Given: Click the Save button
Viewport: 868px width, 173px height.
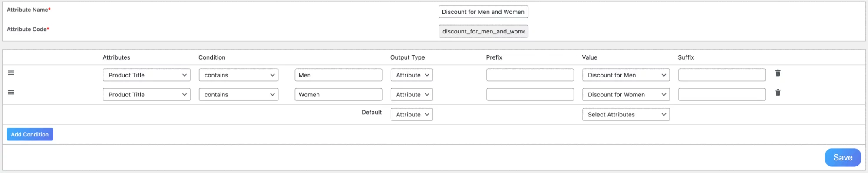Looking at the screenshot, I should point(843,158).
